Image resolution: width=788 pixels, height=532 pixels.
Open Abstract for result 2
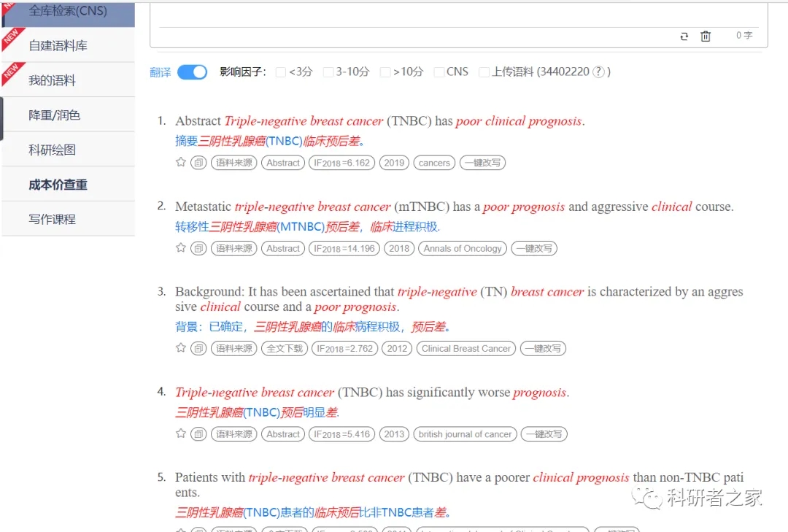[x=283, y=248]
